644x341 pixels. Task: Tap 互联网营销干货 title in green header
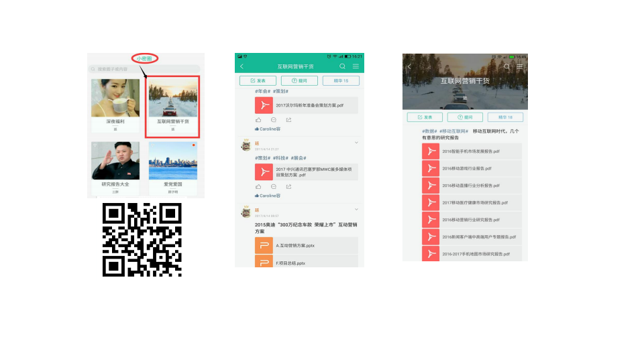tap(295, 66)
